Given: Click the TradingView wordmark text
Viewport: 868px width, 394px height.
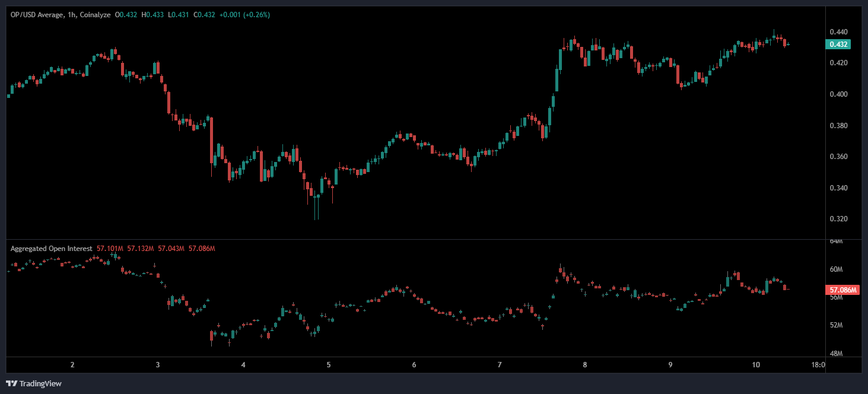Looking at the screenshot, I should click(40, 384).
